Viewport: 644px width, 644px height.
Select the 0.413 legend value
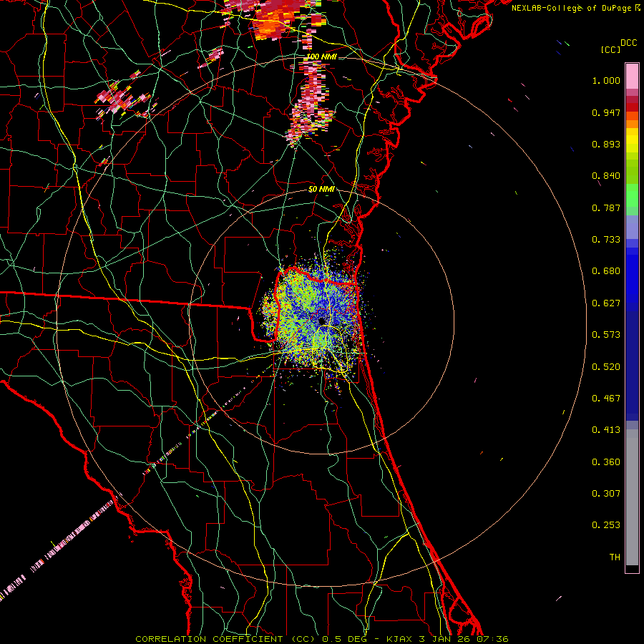point(606,430)
